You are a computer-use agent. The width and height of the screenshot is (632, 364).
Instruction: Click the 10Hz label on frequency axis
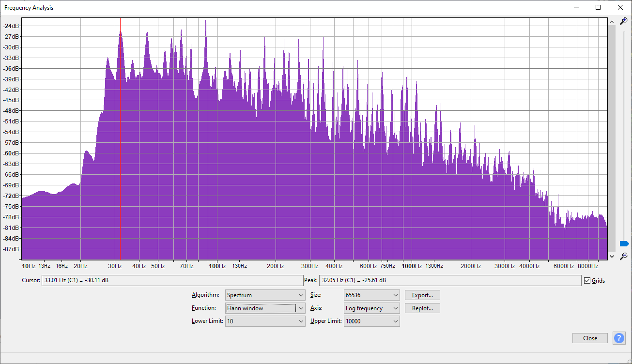29,266
